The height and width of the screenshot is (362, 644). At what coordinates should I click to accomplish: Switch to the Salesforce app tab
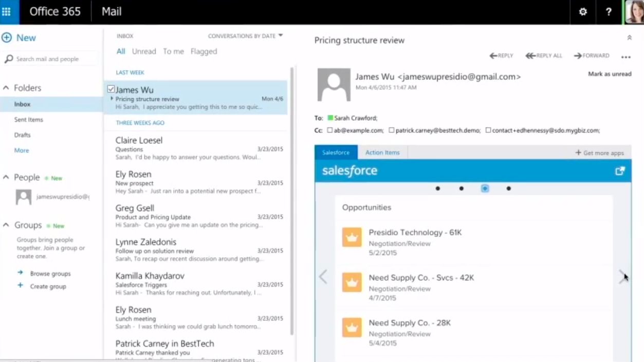(336, 153)
